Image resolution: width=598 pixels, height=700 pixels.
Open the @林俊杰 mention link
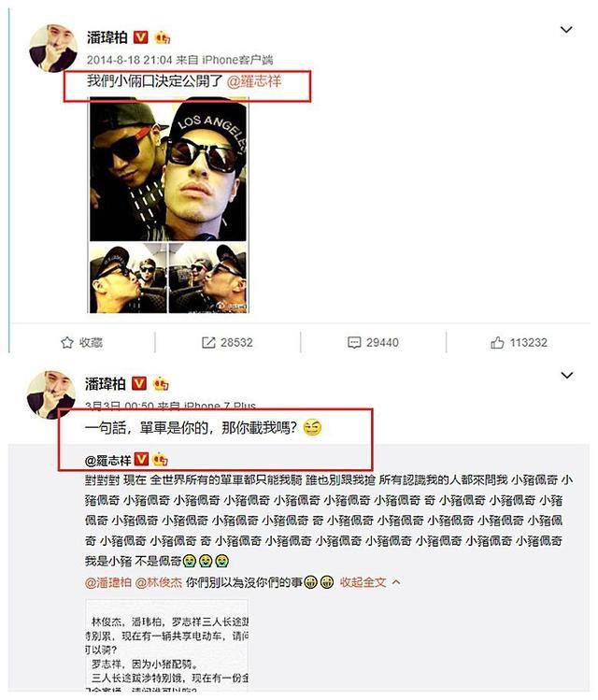coord(159,582)
